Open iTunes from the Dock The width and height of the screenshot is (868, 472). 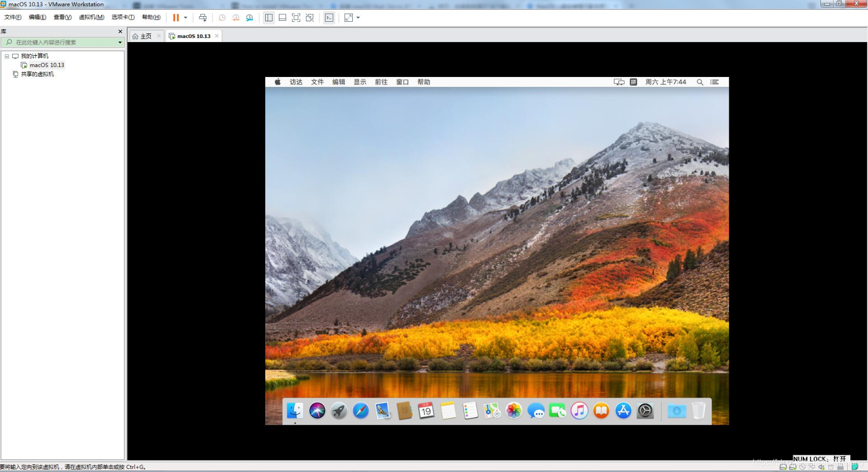coord(580,411)
